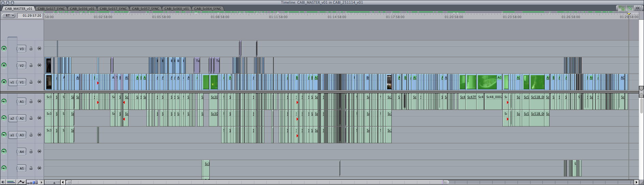Screen dimensions: 644x185
Task: Toggle Auto Select on track A5
Action: coord(40,168)
